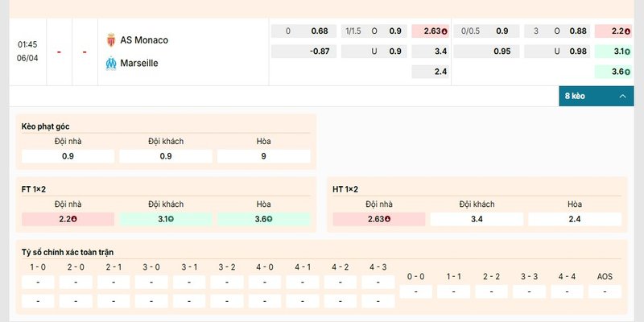
Task: Select Under 0.98 odds
Action: pyautogui.click(x=557, y=52)
